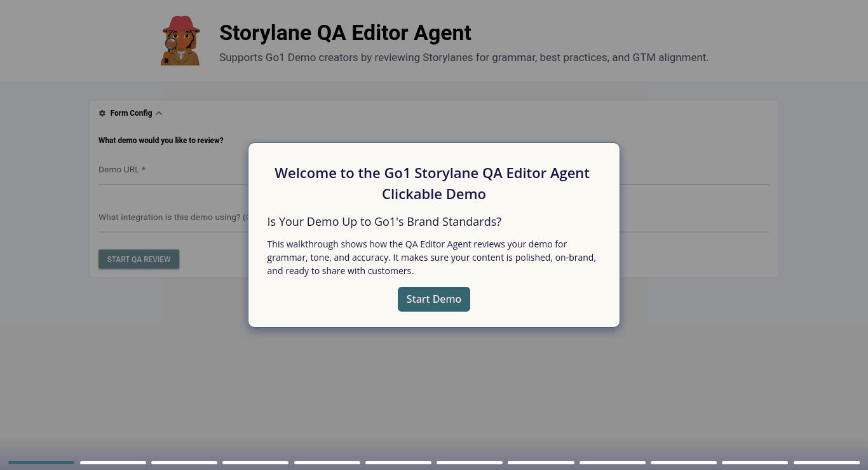Click the "Storylane QA Editor Agent" heading
Viewport: 868px width, 470px height.
point(345,32)
